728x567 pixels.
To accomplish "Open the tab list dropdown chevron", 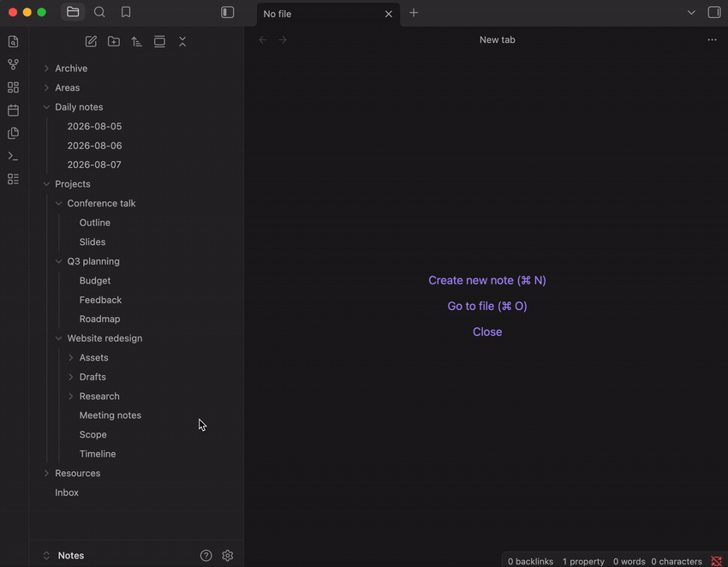I will point(691,13).
